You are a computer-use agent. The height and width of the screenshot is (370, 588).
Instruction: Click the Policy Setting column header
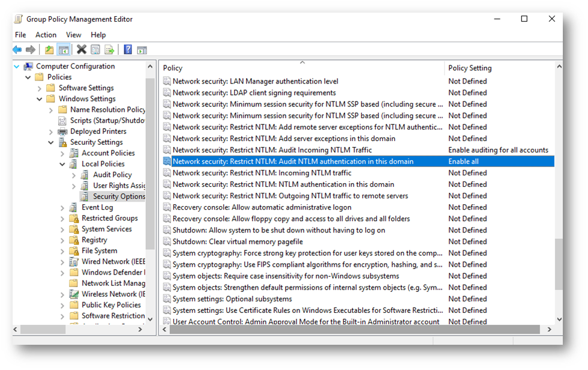click(470, 68)
